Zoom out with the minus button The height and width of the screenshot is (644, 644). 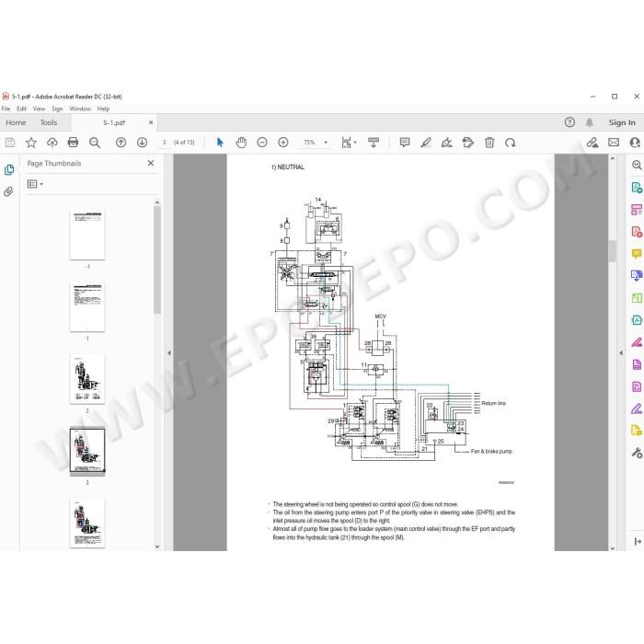pyautogui.click(x=262, y=143)
